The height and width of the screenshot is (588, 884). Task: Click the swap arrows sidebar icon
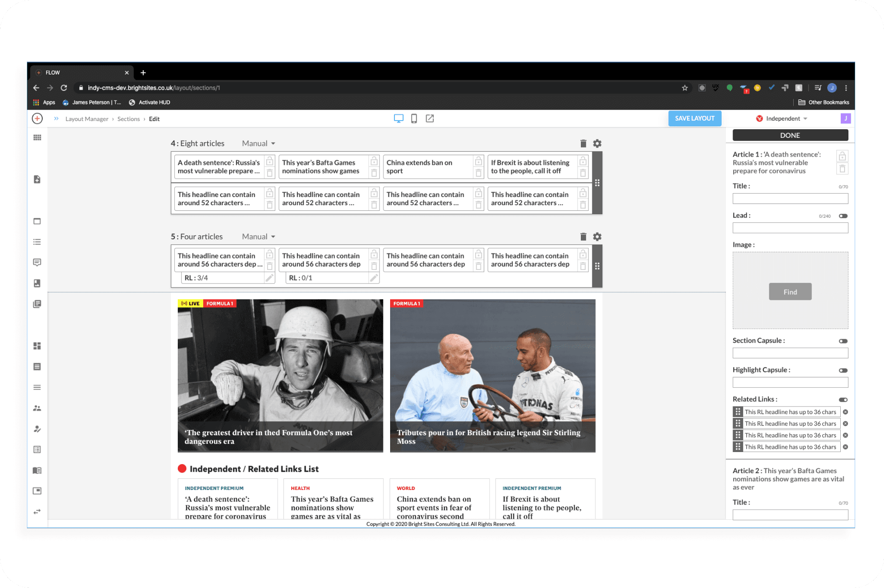(37, 512)
